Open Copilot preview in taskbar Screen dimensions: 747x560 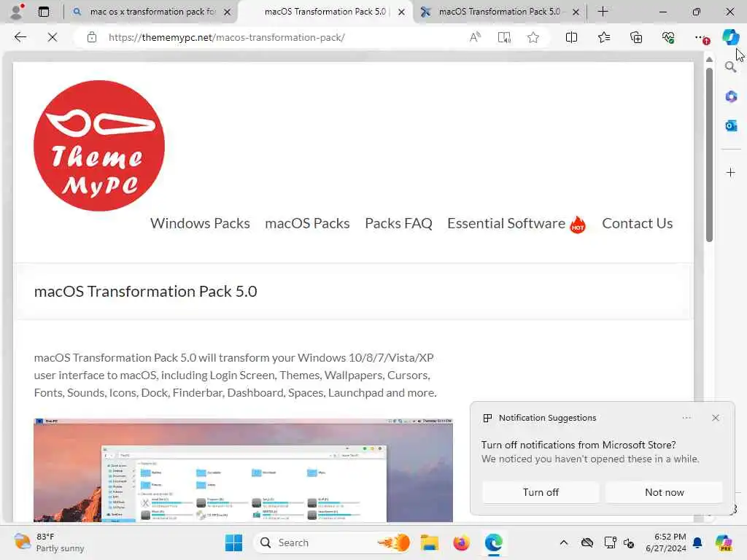(x=724, y=542)
